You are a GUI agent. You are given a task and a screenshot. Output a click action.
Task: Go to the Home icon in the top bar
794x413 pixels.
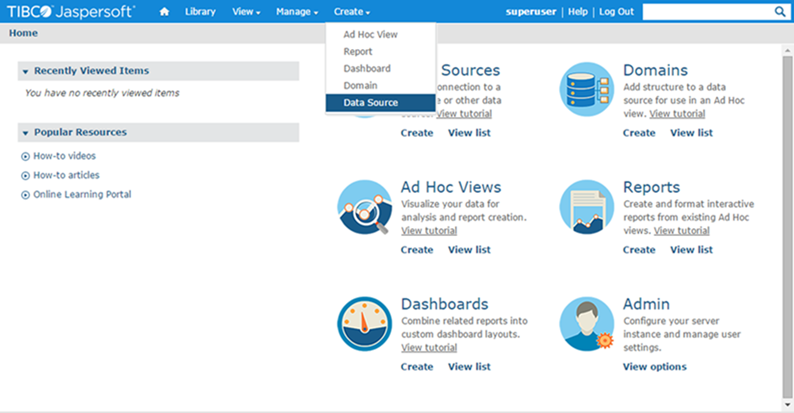click(164, 12)
